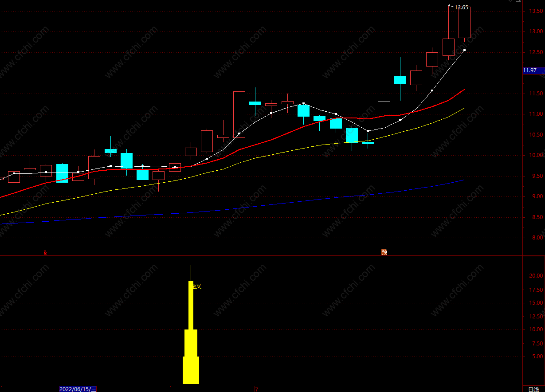Click the 11.97 current price tag
Viewport: 545px width, 392px height.
pos(530,71)
